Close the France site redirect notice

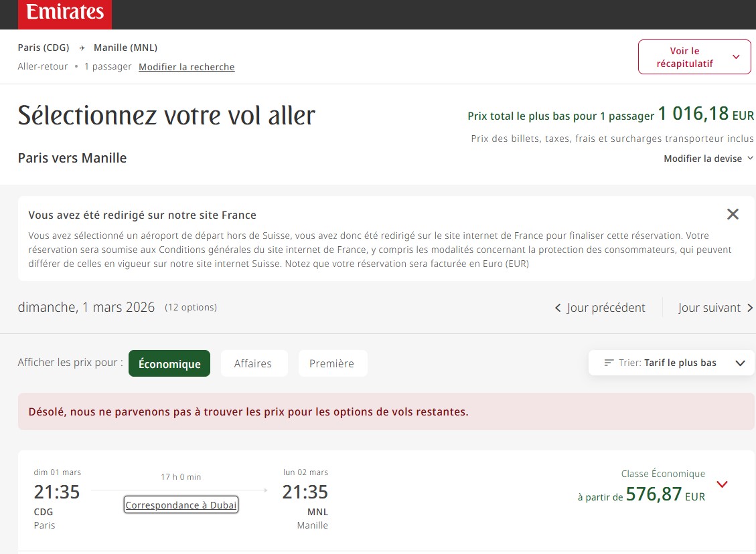(x=733, y=214)
